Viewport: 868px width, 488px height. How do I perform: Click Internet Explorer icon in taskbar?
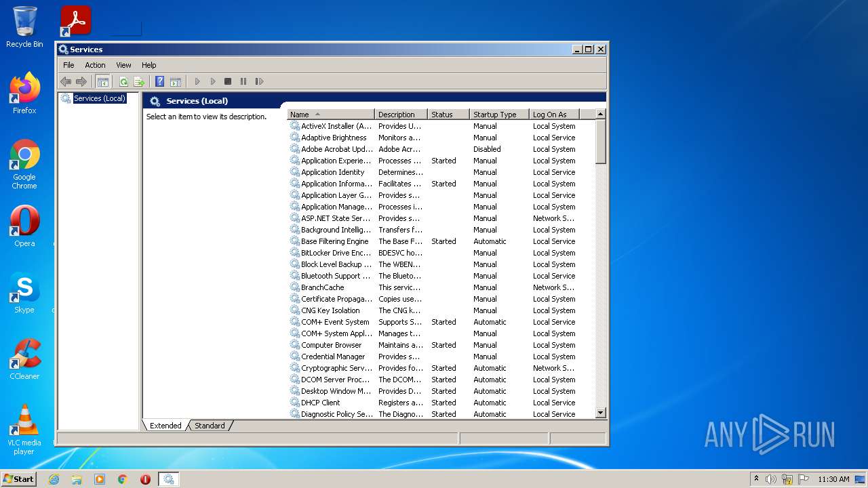coord(54,479)
